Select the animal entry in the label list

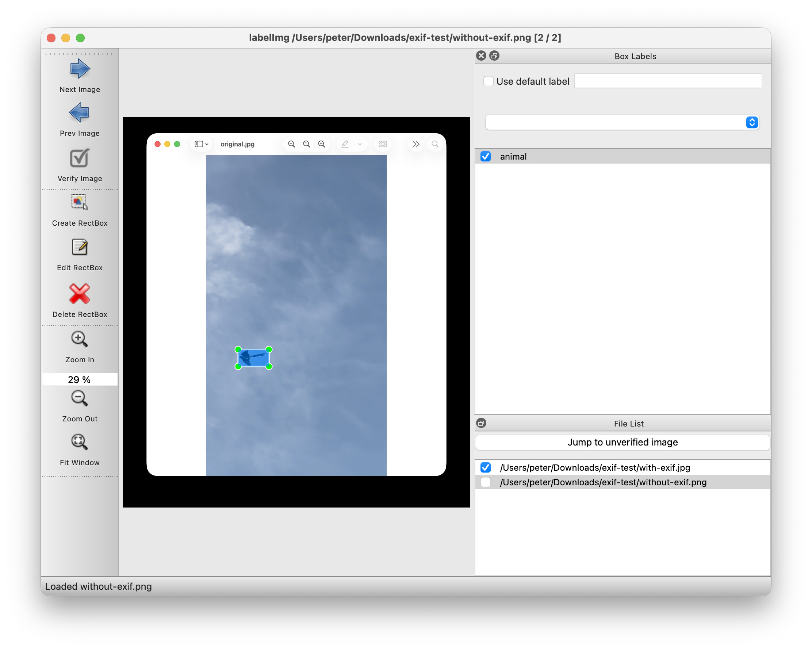[513, 157]
